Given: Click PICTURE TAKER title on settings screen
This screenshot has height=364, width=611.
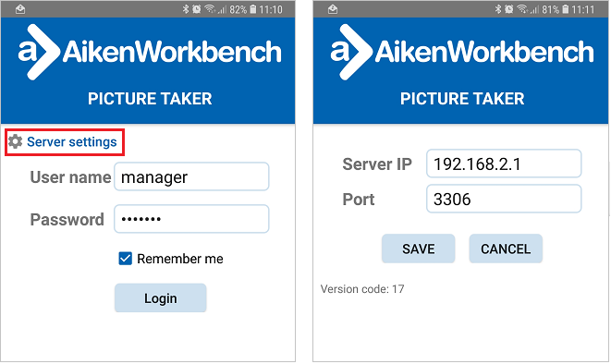Looking at the screenshot, I should (x=462, y=99).
